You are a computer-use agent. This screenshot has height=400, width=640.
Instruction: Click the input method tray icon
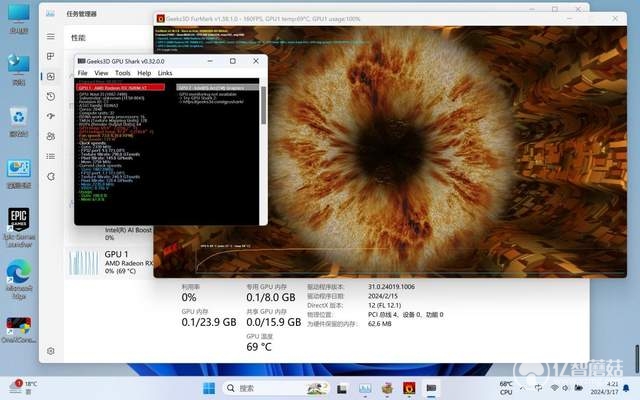click(538, 387)
